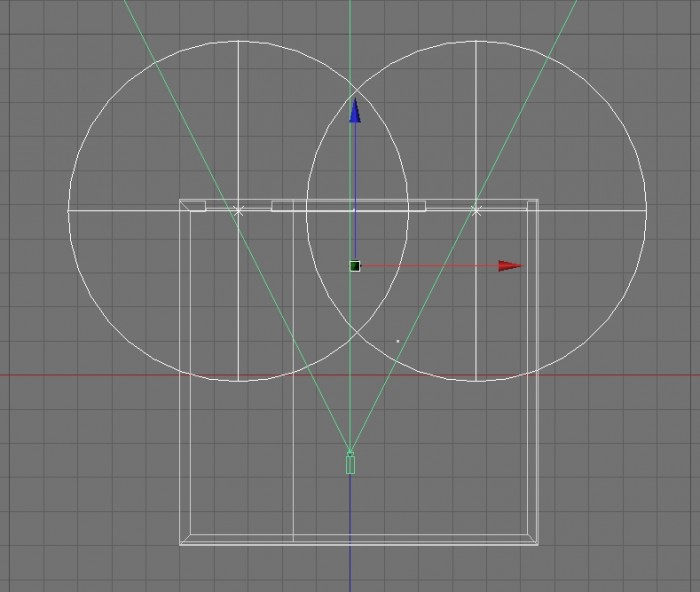
Task: Click the blue Z-axis arrow tip of the gizmo
Action: (355, 110)
